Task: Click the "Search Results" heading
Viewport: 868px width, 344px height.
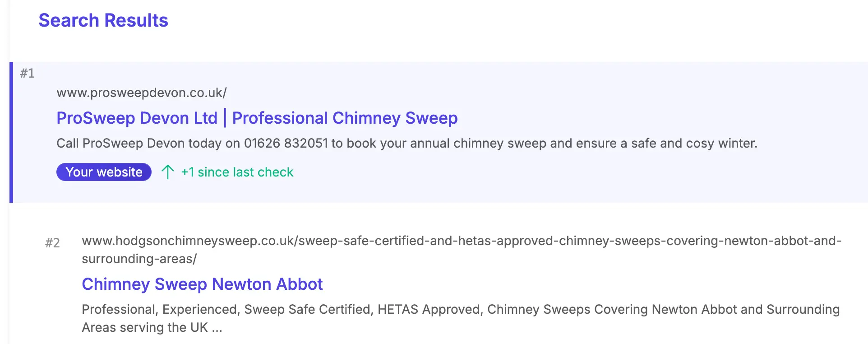Action: 103,20
